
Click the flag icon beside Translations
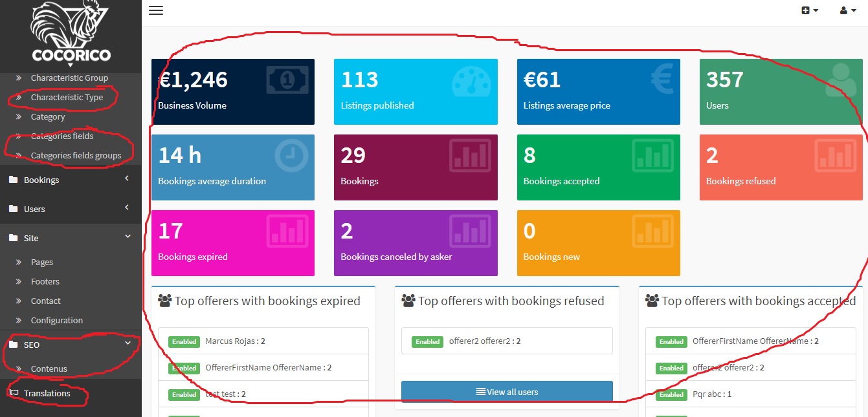tap(15, 393)
